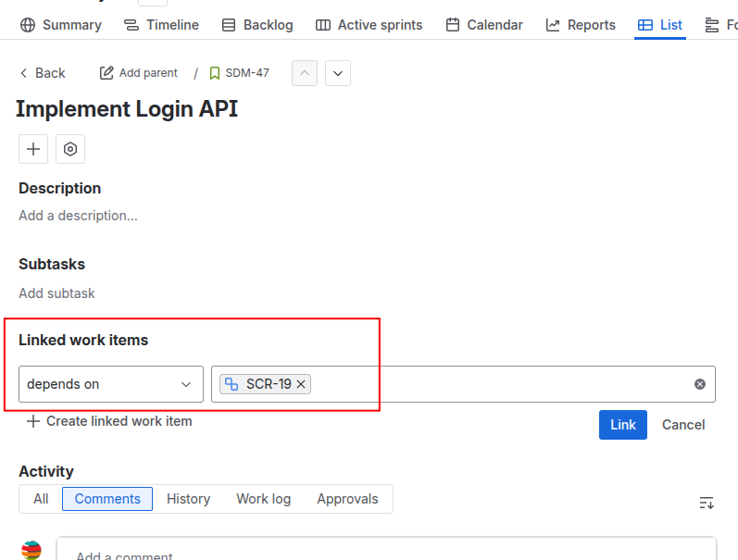Click the hexagon apps icon button
This screenshot has height=560, width=738.
point(70,149)
